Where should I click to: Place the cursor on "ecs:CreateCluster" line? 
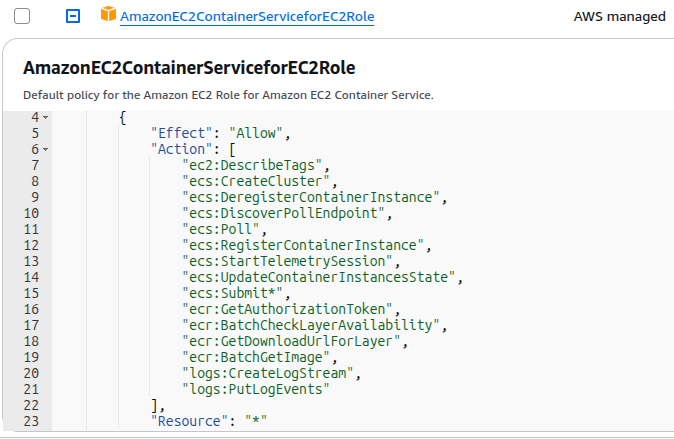(x=255, y=181)
